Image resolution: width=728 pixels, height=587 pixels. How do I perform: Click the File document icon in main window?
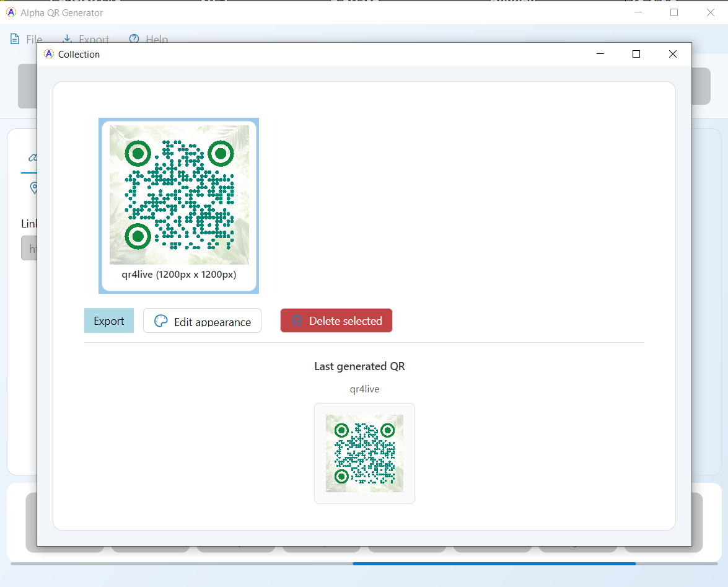click(x=15, y=39)
